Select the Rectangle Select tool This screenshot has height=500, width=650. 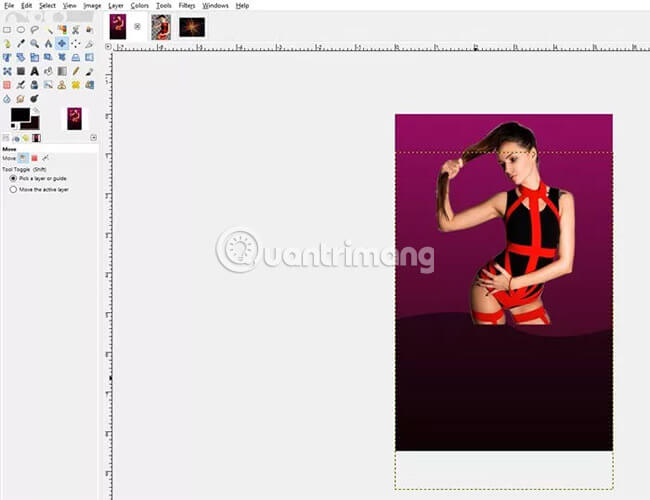point(7,30)
